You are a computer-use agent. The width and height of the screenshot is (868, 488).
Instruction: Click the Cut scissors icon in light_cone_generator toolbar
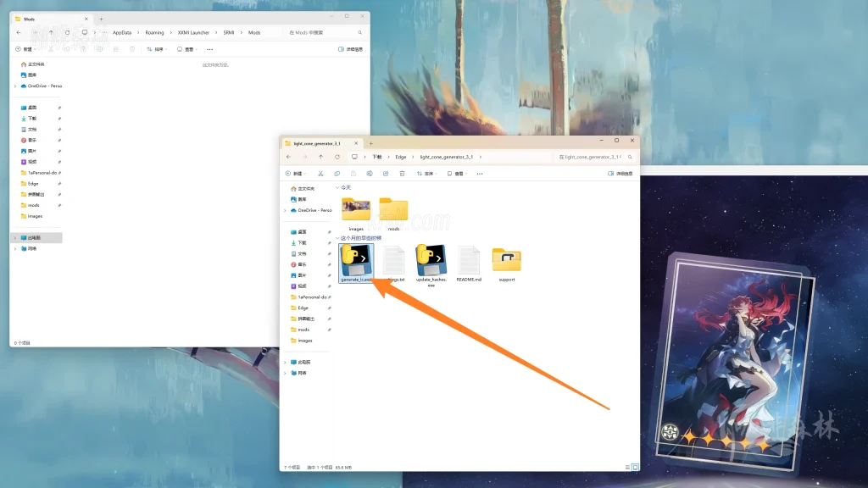(x=320, y=174)
